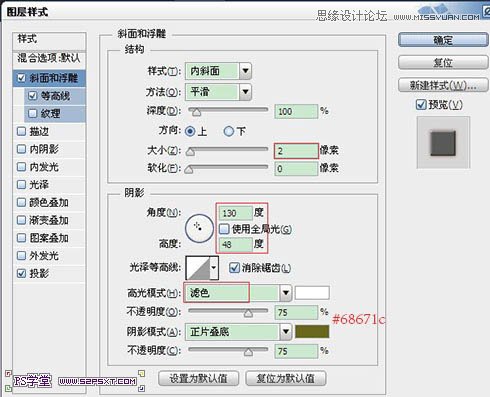Select the 等高线 sub-item
This screenshot has height=397, width=490.
click(x=55, y=96)
